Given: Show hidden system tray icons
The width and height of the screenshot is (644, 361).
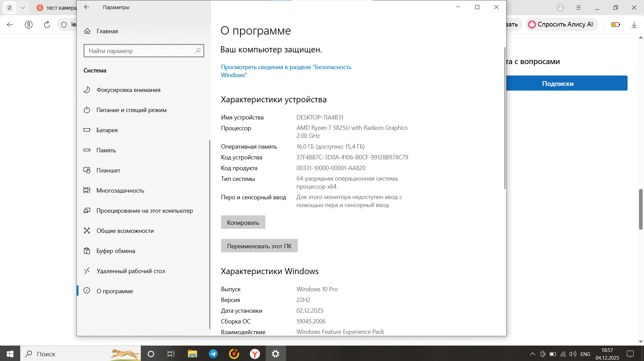Looking at the screenshot, I should (x=532, y=354).
